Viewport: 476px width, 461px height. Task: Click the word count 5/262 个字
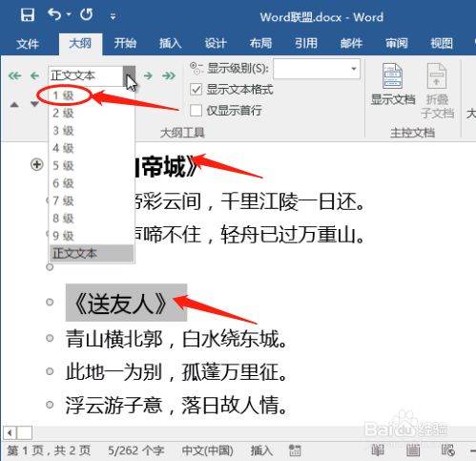pos(136,451)
